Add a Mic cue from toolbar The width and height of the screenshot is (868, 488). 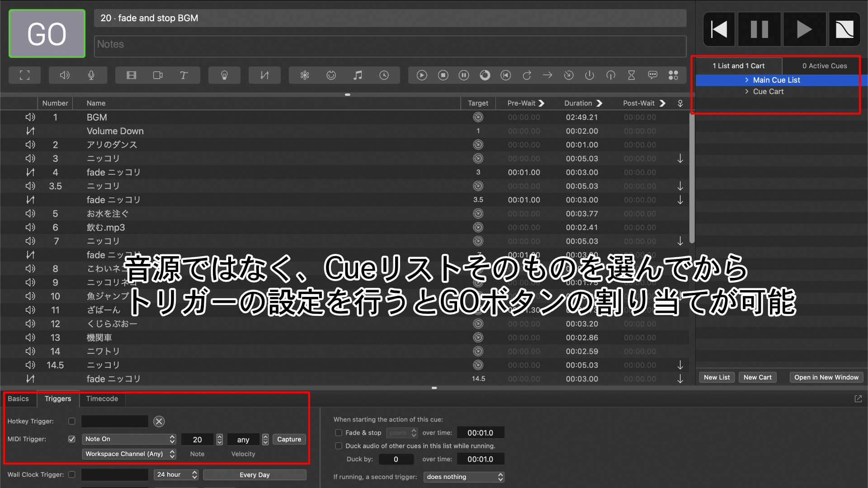(91, 75)
